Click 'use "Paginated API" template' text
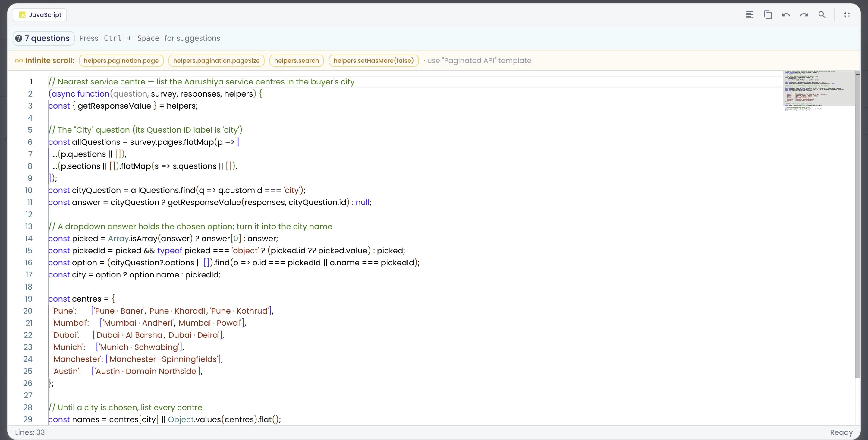This screenshot has width=868, height=440. (x=479, y=61)
